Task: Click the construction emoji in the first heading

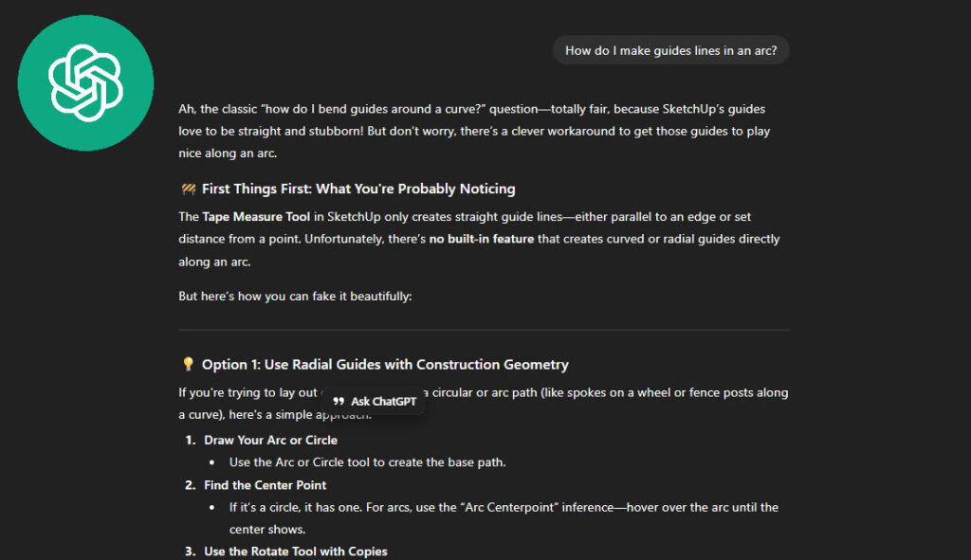Action: pyautogui.click(x=187, y=189)
